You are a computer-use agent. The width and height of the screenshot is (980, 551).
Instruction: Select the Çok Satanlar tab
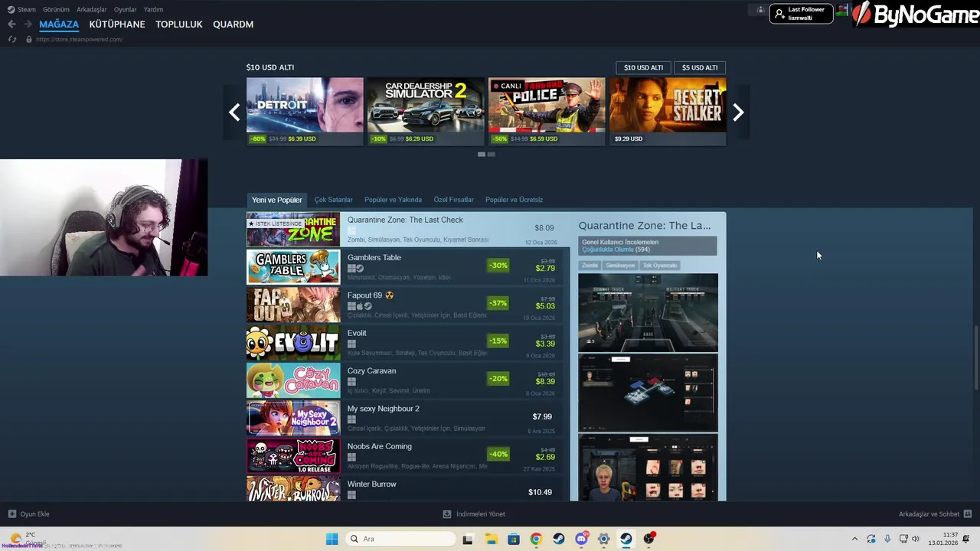click(x=333, y=200)
